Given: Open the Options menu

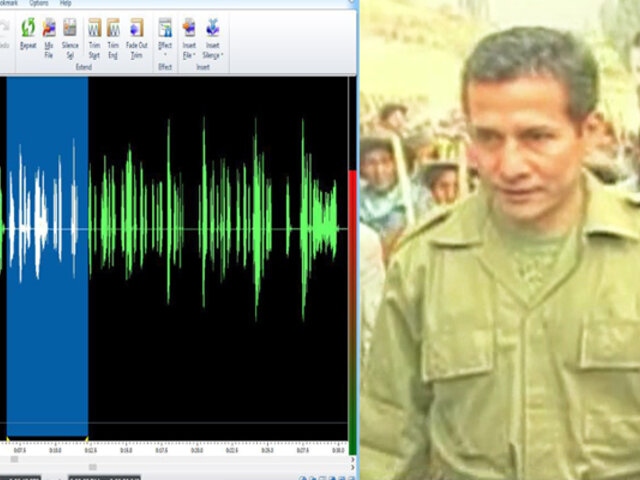Looking at the screenshot, I should click(x=39, y=4).
